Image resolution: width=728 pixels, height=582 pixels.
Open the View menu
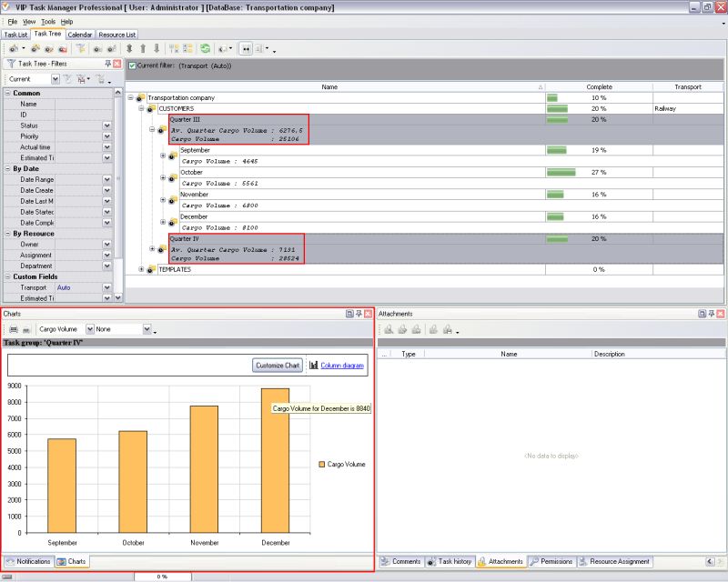tap(29, 21)
